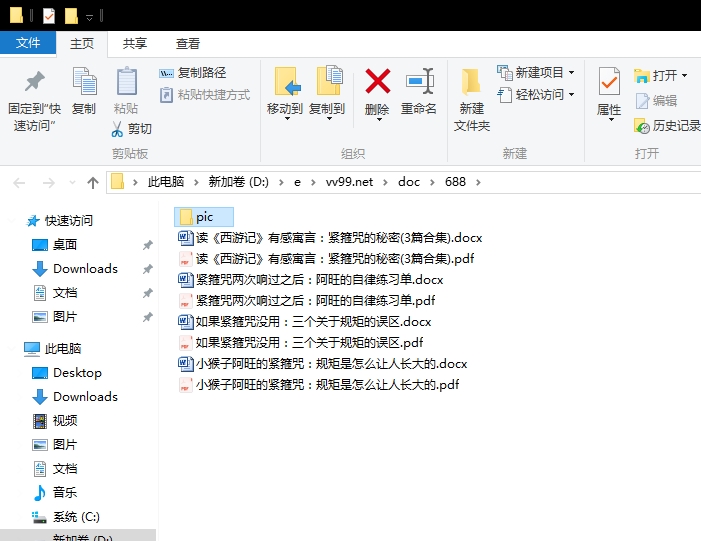Select 快速访问 in navigation pane
This screenshot has height=541, width=701.
60,220
